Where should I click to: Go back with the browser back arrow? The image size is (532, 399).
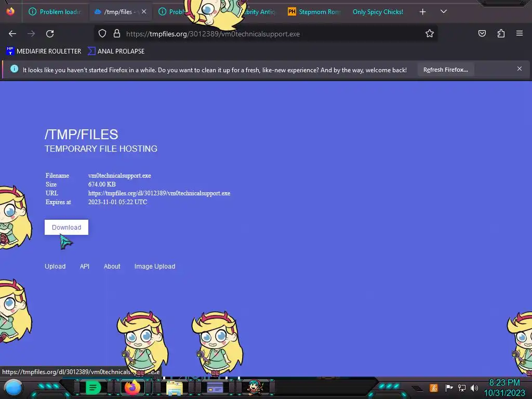coord(12,34)
